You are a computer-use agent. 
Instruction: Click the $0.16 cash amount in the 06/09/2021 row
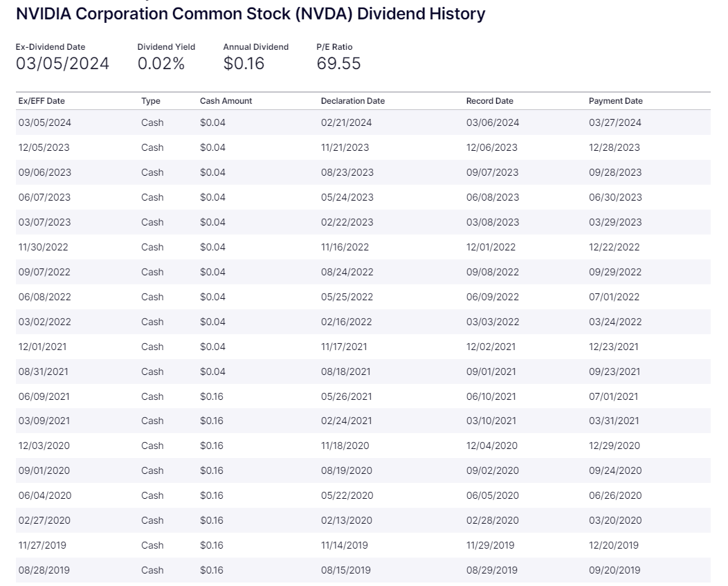click(212, 396)
